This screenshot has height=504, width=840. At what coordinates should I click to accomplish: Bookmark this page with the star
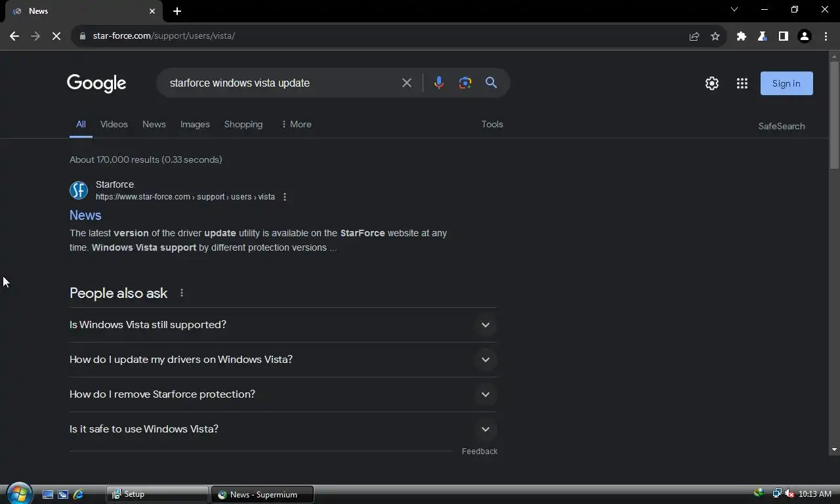[x=715, y=36]
